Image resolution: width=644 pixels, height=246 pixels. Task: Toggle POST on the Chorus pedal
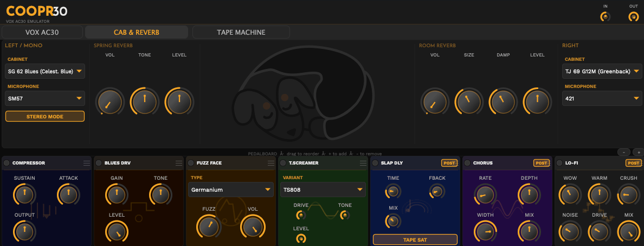click(542, 163)
